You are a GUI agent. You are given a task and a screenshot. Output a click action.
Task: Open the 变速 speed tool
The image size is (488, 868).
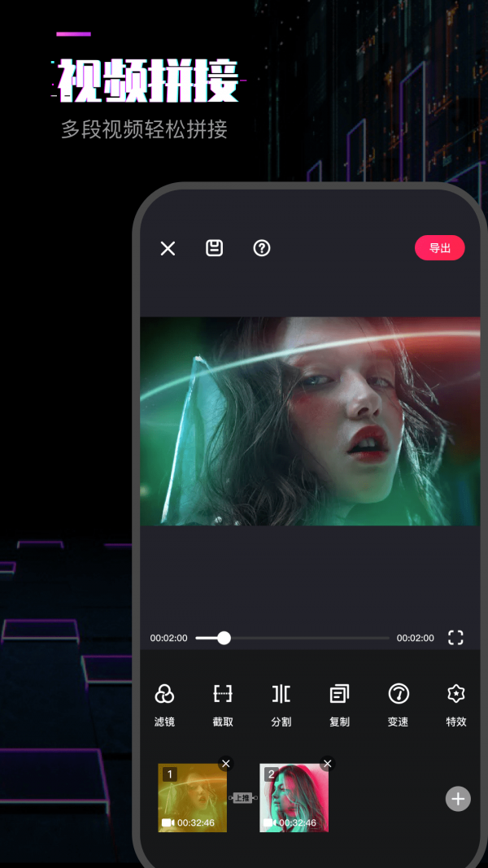398,704
